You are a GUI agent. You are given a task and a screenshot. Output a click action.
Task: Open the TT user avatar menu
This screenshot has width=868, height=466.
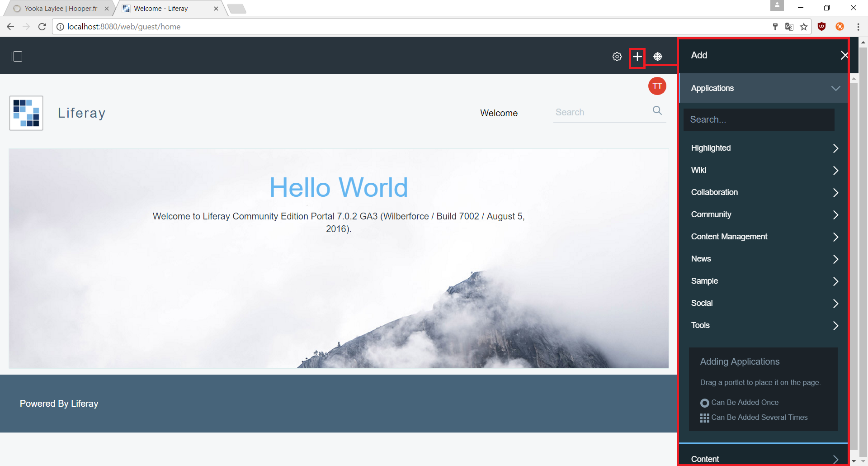(x=657, y=86)
